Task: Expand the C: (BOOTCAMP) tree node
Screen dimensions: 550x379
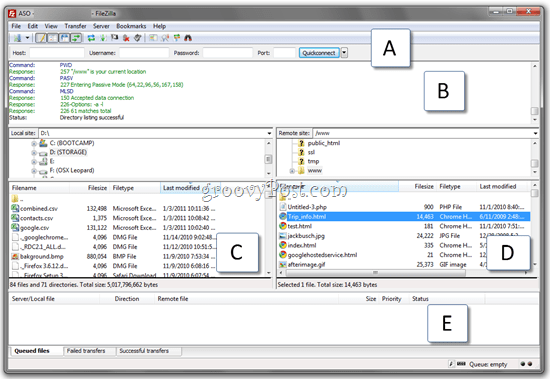Action: (x=34, y=144)
